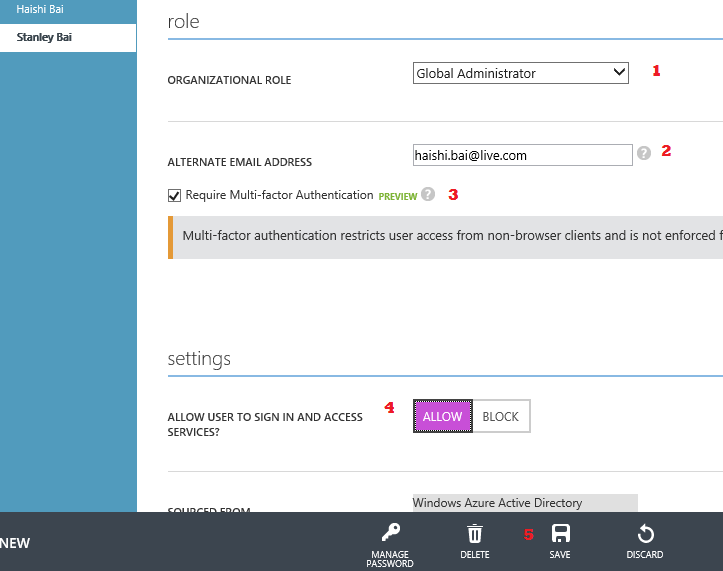
Task: Click the multi-factor authentication warning banner
Action: pos(445,237)
